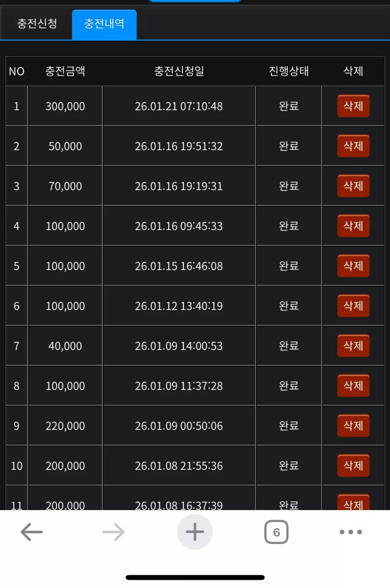Open the tab switcher showing 6 tabs
The height and width of the screenshot is (588, 390).
tap(276, 532)
